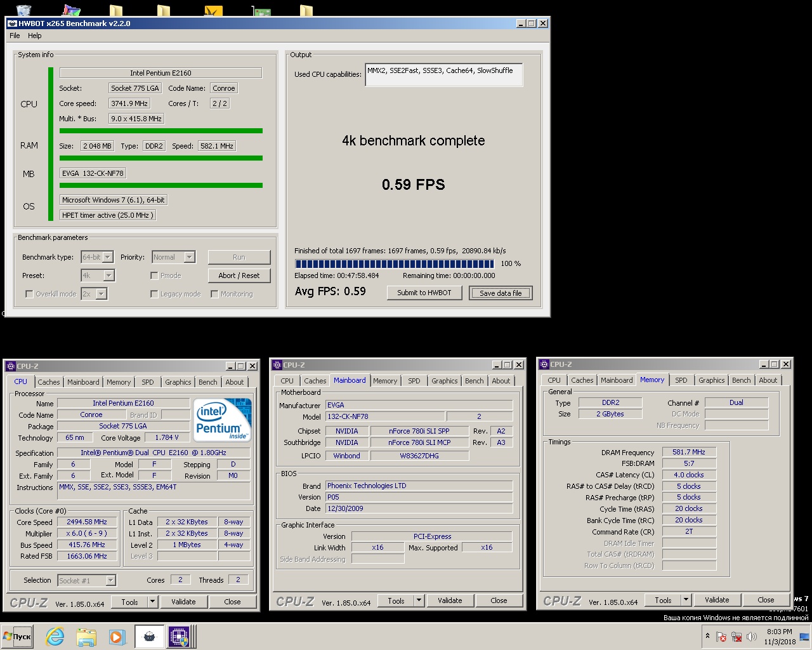The height and width of the screenshot is (650, 812).
Task: Click title icon of CPU-Z Memory window
Action: point(544,364)
